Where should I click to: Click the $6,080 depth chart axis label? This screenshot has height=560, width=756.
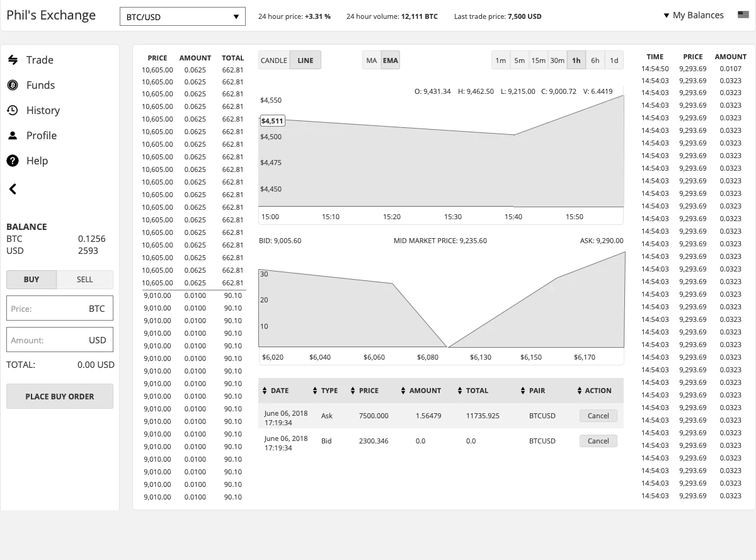(428, 357)
